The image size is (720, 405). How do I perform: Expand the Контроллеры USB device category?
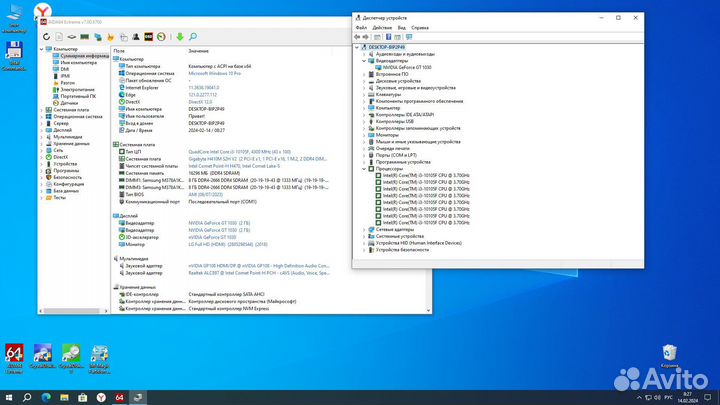364,121
